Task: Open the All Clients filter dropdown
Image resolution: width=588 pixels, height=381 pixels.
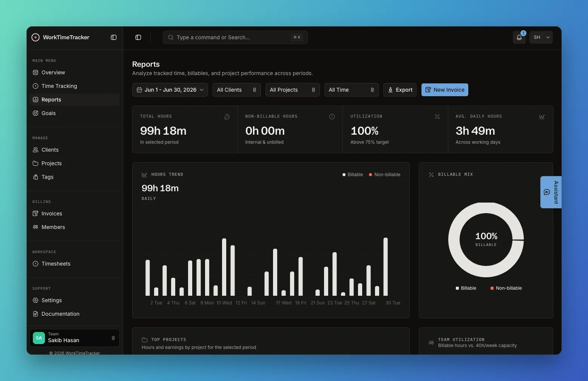Action: [x=236, y=90]
